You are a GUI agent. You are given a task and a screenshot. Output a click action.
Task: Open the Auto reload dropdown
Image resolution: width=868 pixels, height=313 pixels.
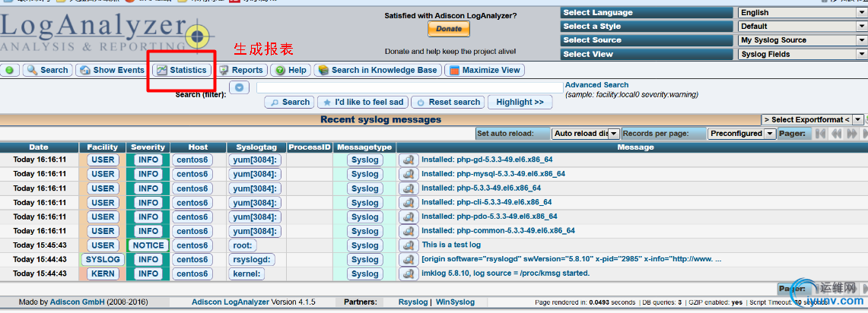tap(586, 133)
